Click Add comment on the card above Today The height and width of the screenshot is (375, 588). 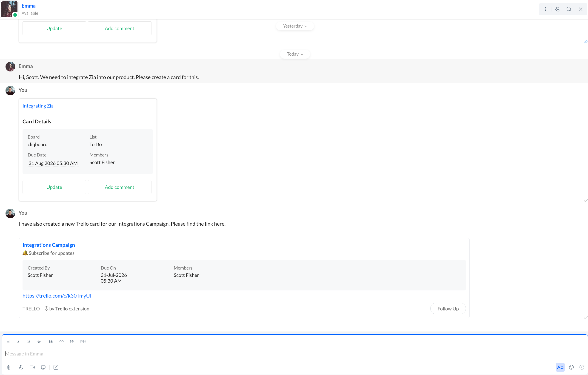pyautogui.click(x=119, y=28)
